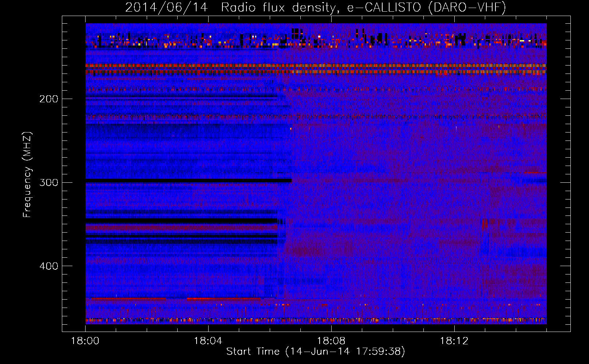Click the 18:12 time tick label
The height and width of the screenshot is (364, 589).
coord(454,341)
